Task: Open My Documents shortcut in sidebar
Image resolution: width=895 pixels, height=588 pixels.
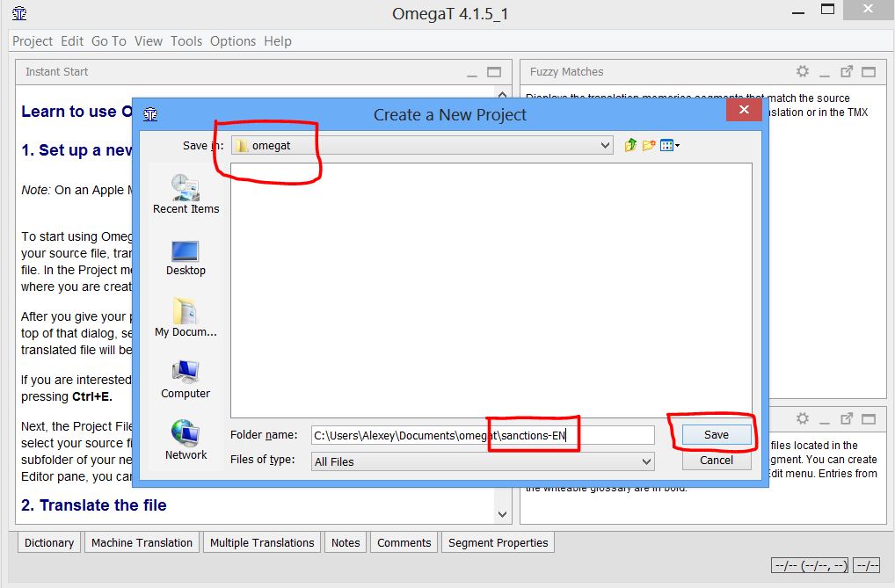Action: point(186,317)
